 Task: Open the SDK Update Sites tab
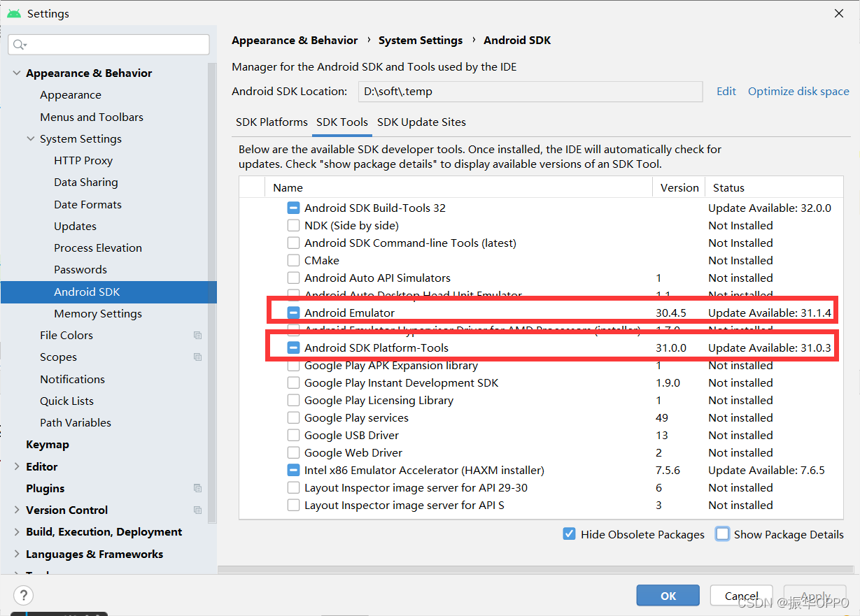(x=421, y=122)
